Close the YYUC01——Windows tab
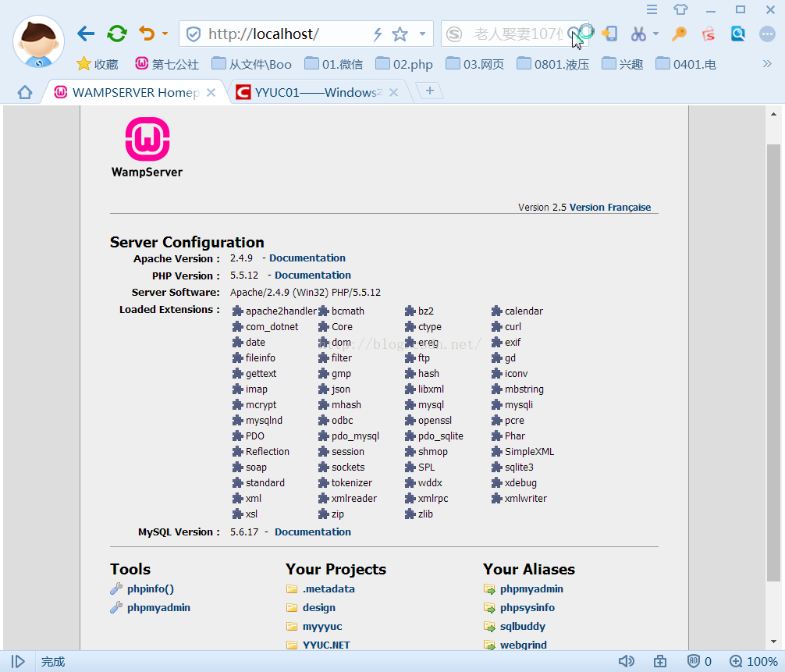 pos(394,92)
